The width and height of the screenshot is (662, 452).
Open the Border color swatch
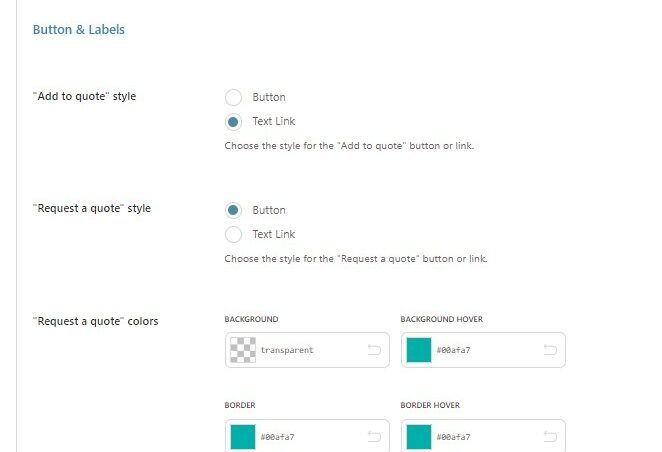[x=243, y=437]
